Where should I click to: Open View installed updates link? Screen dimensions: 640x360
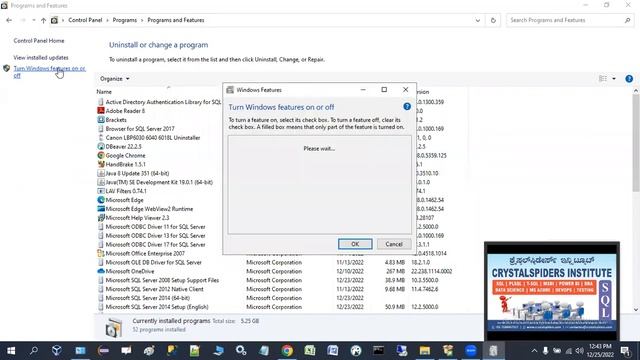pos(41,58)
